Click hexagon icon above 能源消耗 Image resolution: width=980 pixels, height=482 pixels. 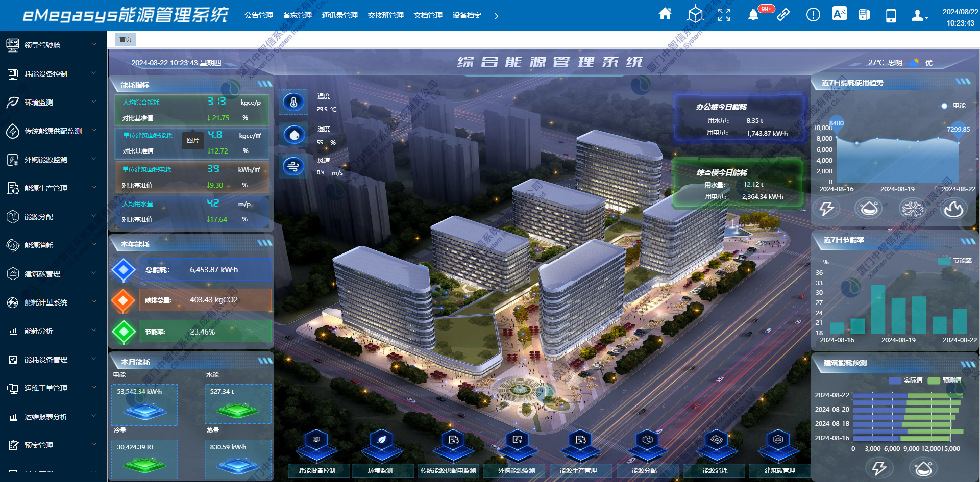pos(717,446)
